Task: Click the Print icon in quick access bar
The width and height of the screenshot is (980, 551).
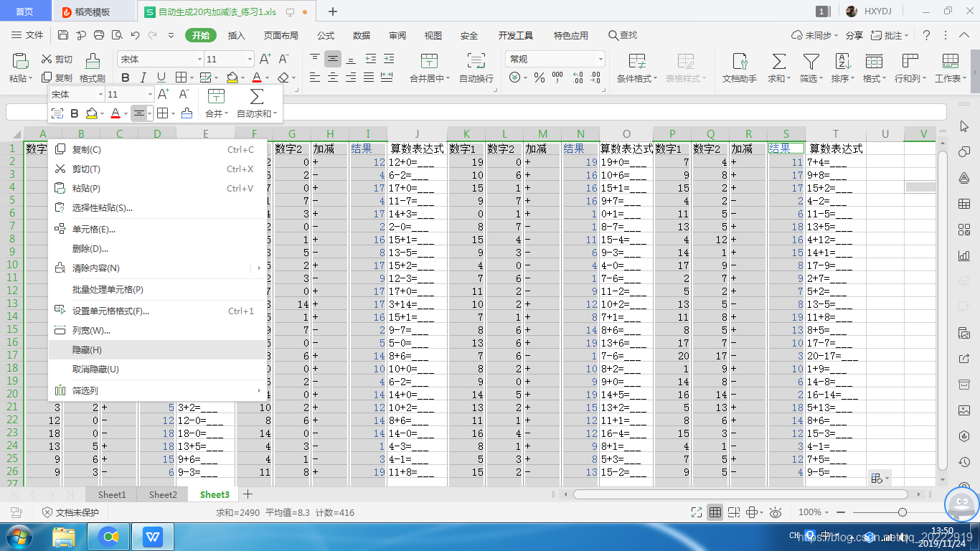Action: pyautogui.click(x=99, y=35)
